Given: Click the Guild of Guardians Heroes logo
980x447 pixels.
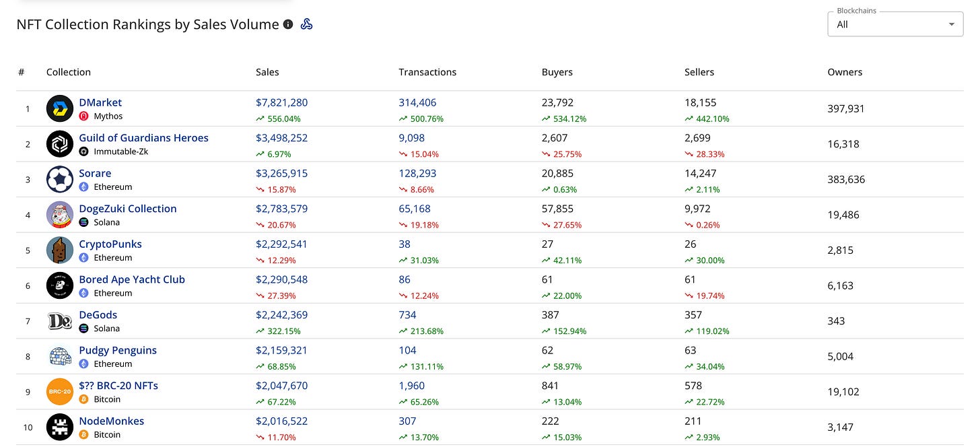Looking at the screenshot, I should [x=60, y=144].
